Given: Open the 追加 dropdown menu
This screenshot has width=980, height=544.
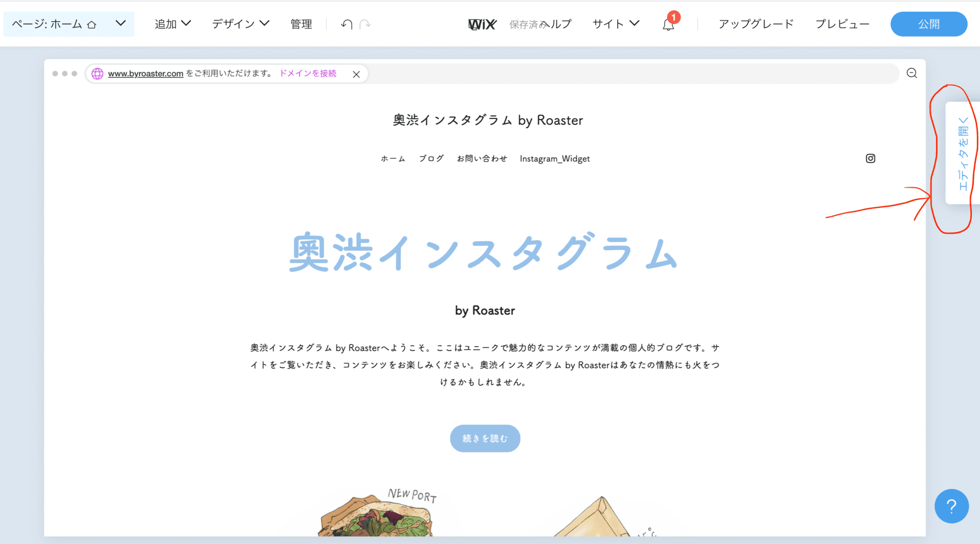Looking at the screenshot, I should [x=173, y=24].
